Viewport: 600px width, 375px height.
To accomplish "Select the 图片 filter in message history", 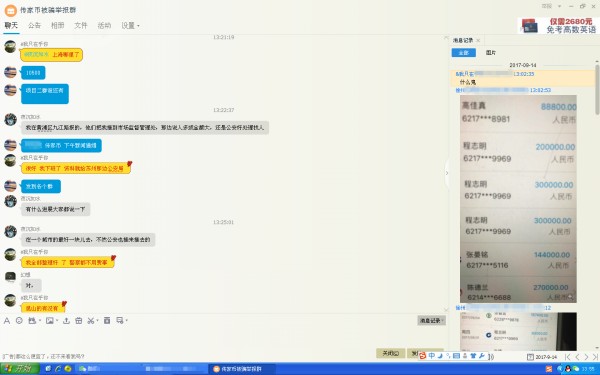I will 491,53.
